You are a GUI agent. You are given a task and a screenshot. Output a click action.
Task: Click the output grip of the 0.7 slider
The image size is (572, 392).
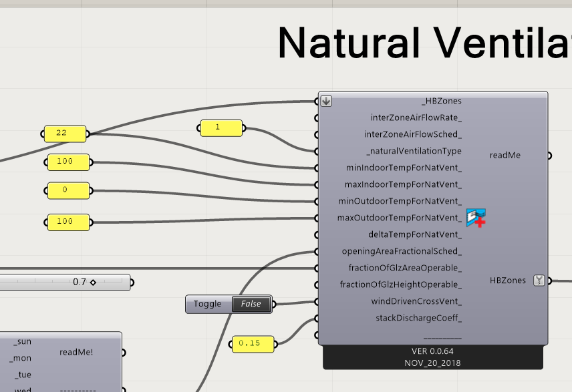[x=132, y=282]
